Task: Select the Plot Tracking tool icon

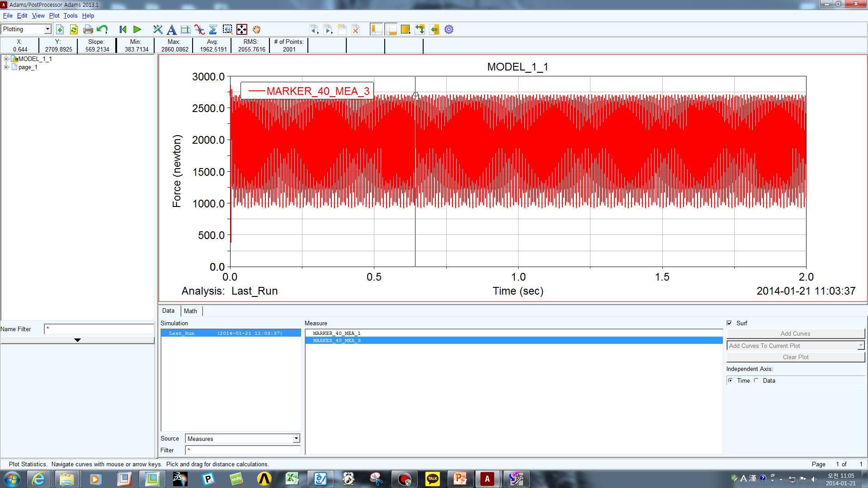Action: (157, 29)
